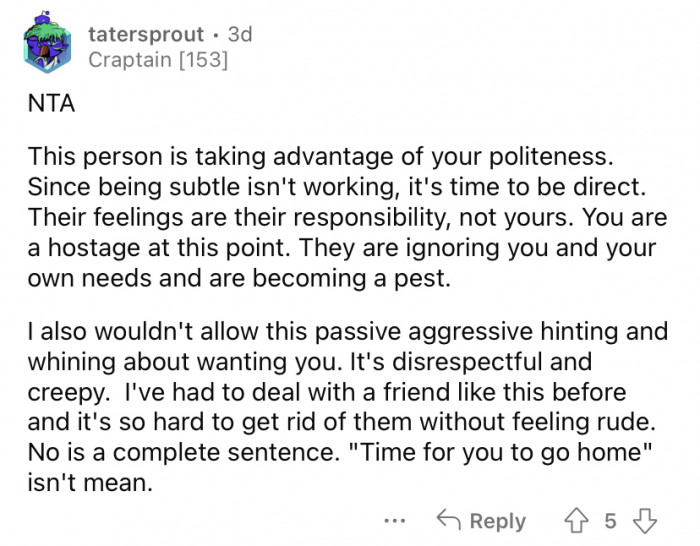
Task: Click the 3d comment timestamp
Action: (240, 34)
